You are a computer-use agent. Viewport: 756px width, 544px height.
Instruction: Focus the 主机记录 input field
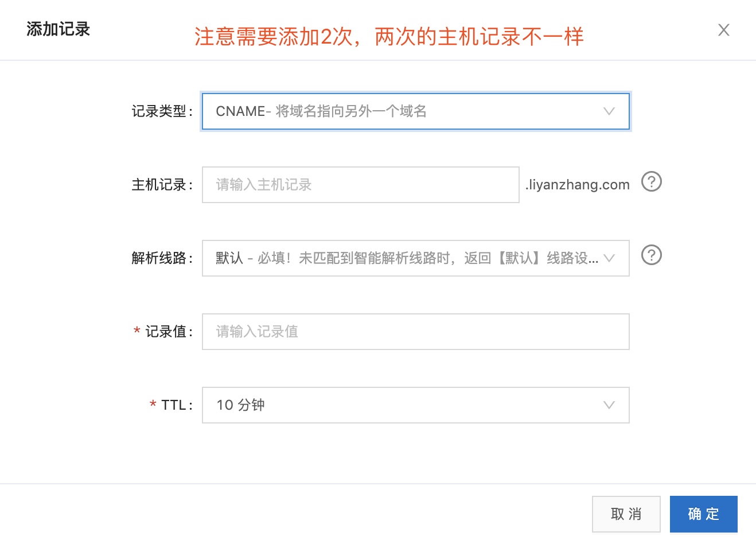[x=360, y=185]
